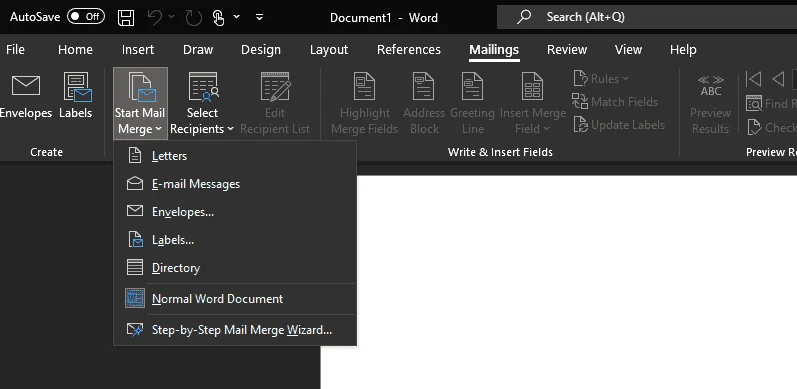Viewport: 797px width, 389px height.
Task: Switch to the Review tab
Action: [567, 49]
